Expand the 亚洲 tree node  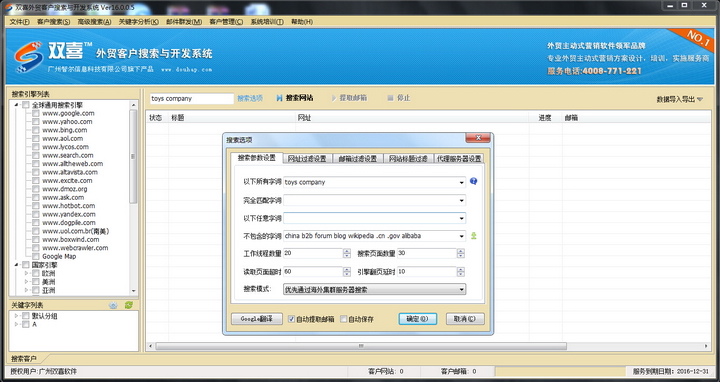[x=26, y=290]
